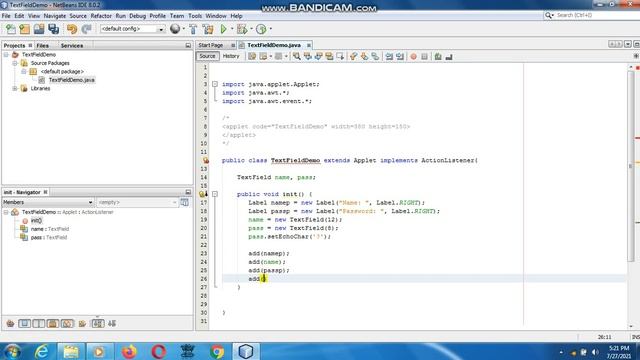The image size is (640, 360).
Task: Toggle the History view button in editor
Action: [x=231, y=56]
